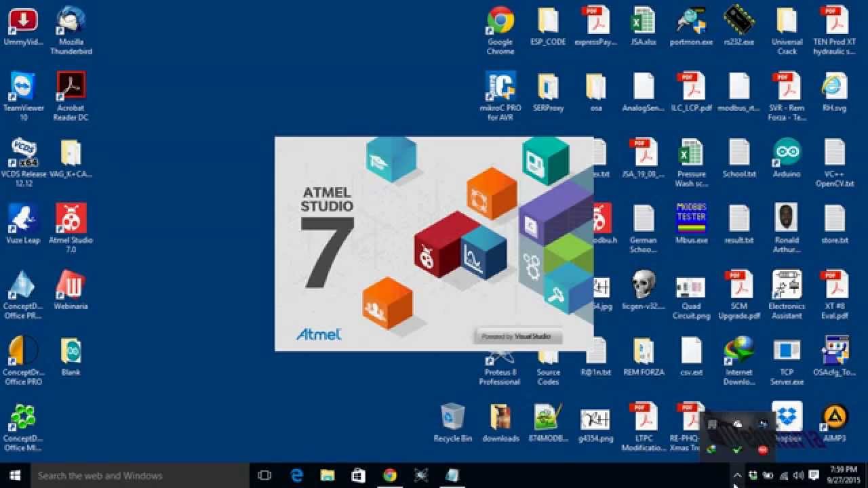Open the Windows Start menu
Screen dimensions: 868x488
15,475
